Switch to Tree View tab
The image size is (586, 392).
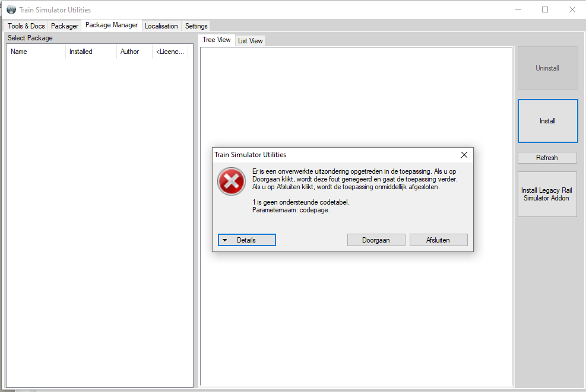point(216,40)
